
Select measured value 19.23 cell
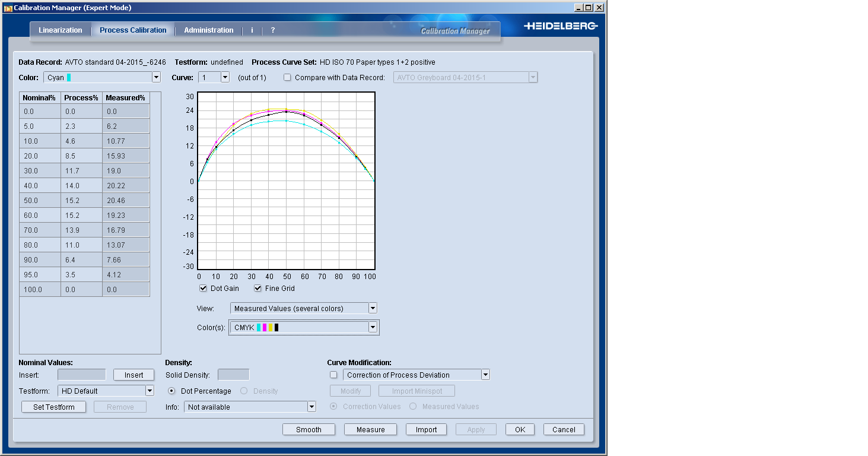pyautogui.click(x=126, y=215)
